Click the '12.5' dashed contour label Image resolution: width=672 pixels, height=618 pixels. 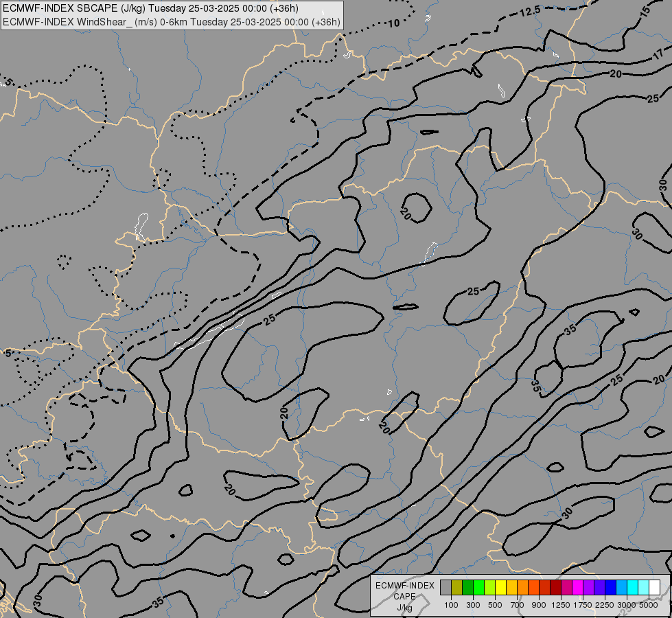(x=530, y=12)
